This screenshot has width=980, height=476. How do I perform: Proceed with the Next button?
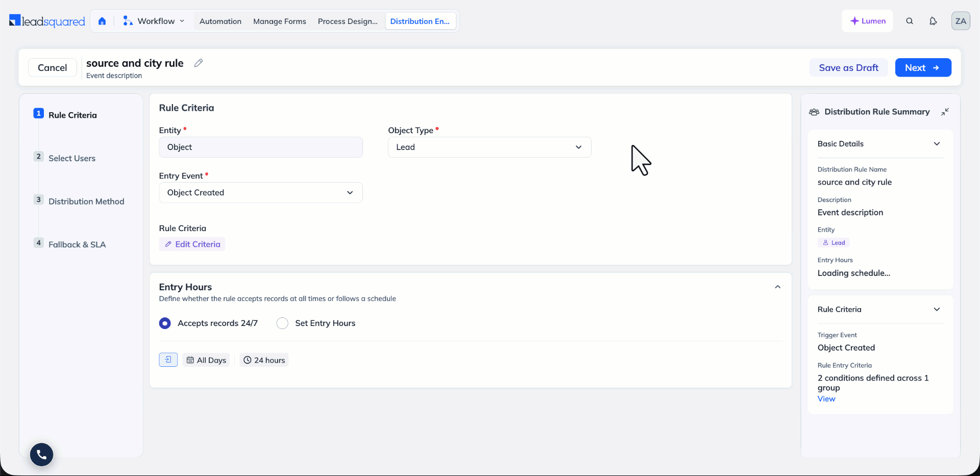[923, 67]
